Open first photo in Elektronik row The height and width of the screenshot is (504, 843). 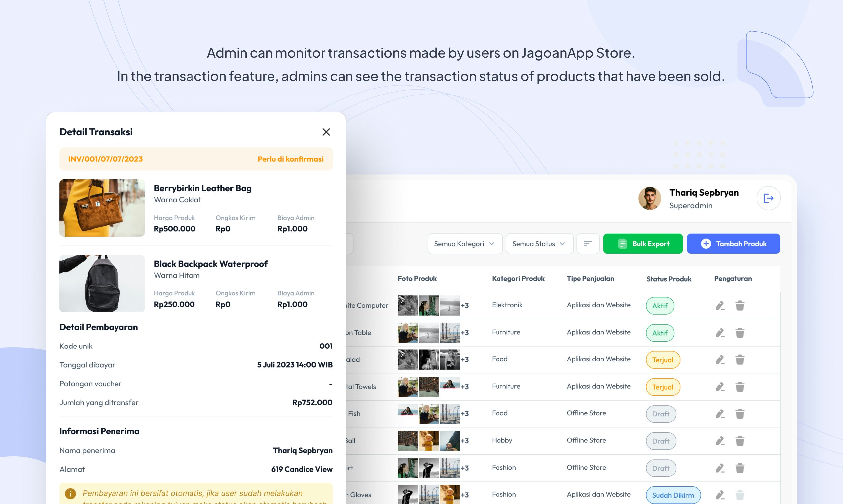(x=407, y=305)
